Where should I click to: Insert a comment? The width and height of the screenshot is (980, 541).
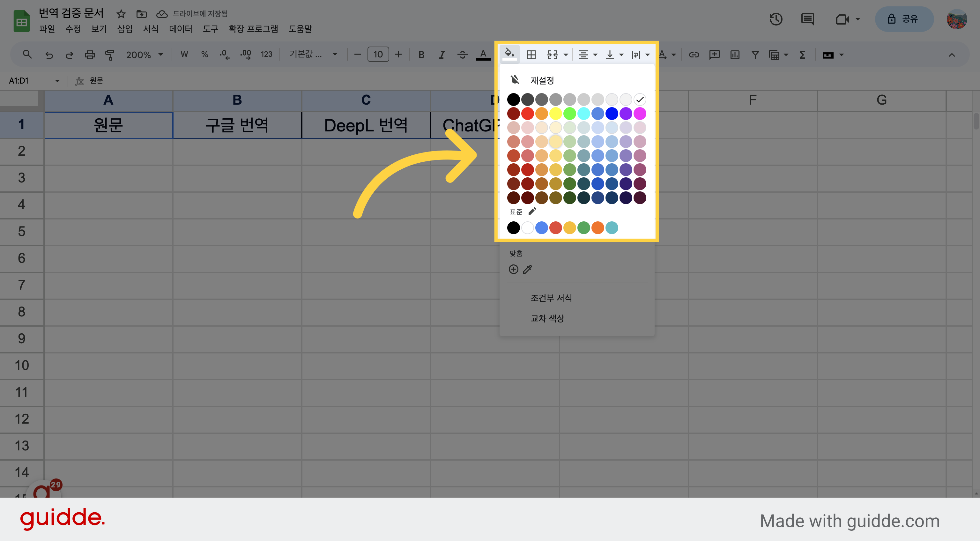click(714, 55)
